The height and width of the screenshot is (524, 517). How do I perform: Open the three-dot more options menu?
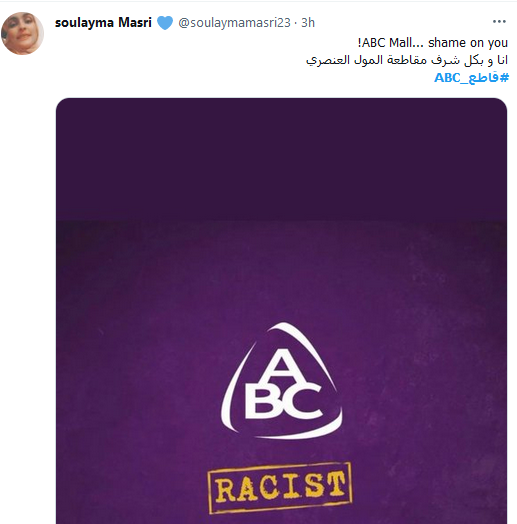[499, 22]
